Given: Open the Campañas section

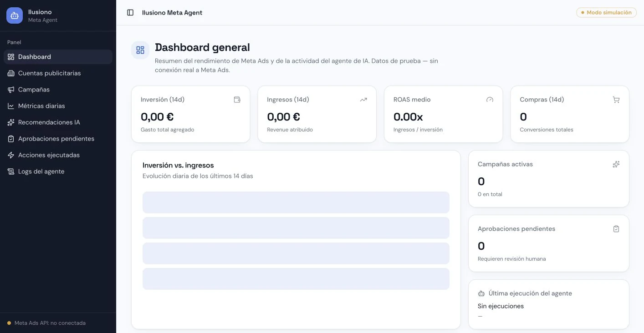Looking at the screenshot, I should [x=58, y=90].
